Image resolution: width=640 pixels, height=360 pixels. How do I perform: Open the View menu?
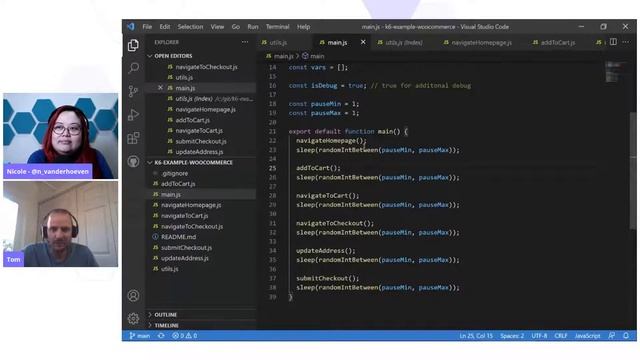pos(217,27)
